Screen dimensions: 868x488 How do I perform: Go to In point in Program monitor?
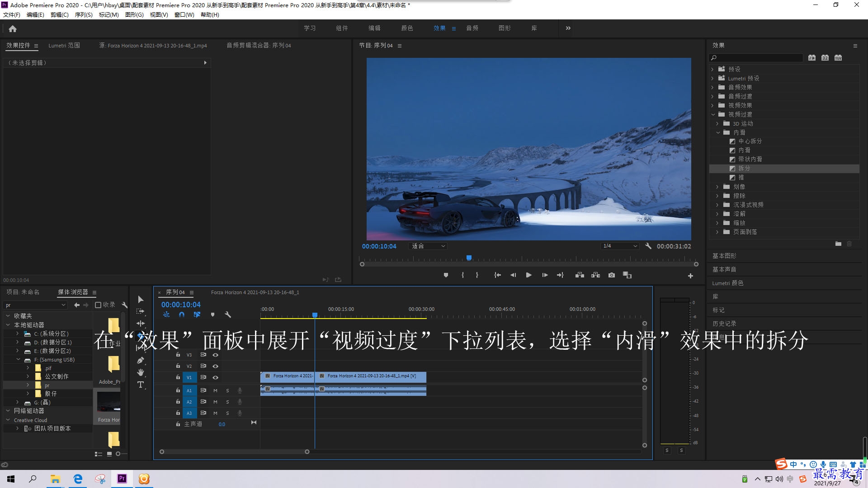(x=497, y=275)
